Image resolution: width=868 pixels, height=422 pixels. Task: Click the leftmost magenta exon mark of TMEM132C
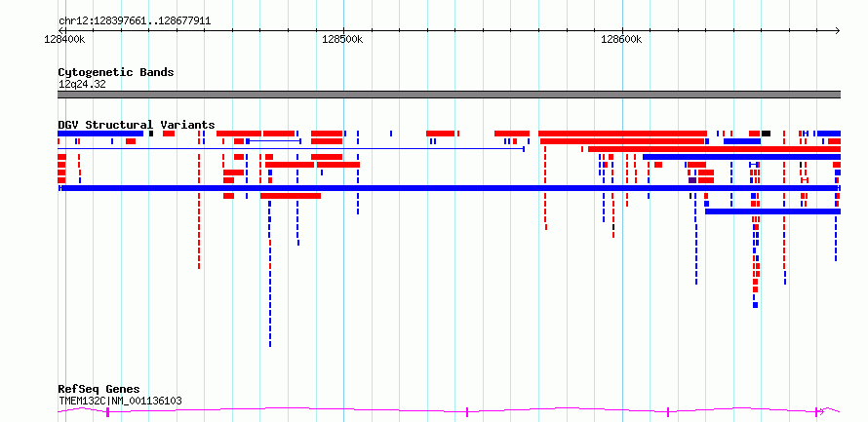click(x=108, y=411)
